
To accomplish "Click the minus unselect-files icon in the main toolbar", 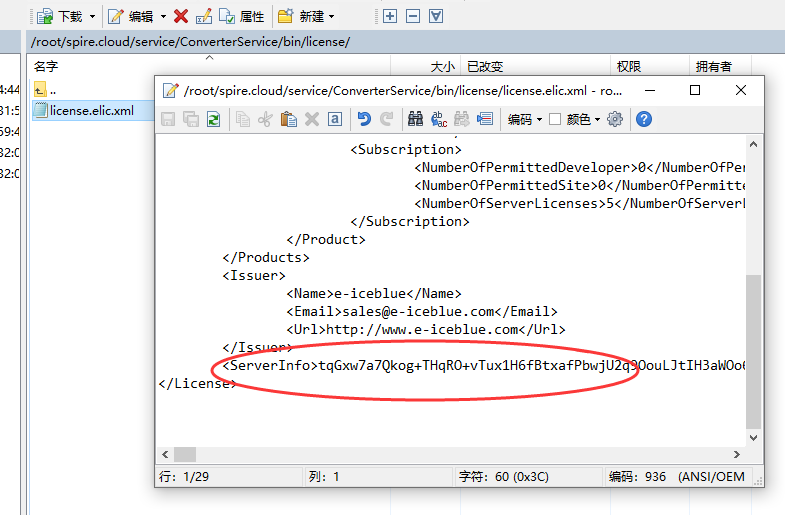I will pos(413,16).
